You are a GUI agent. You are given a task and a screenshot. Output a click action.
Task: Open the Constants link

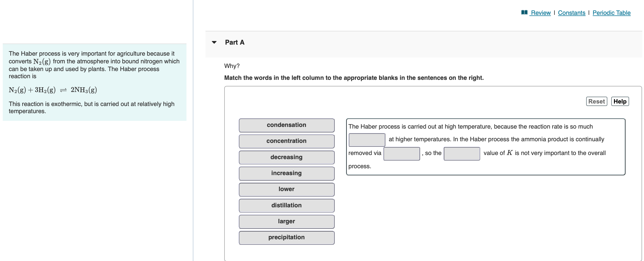coord(572,13)
